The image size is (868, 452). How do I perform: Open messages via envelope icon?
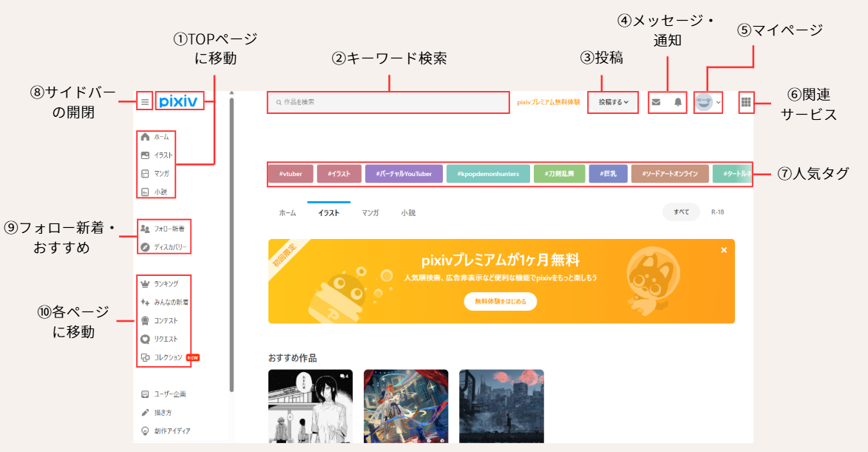click(656, 102)
